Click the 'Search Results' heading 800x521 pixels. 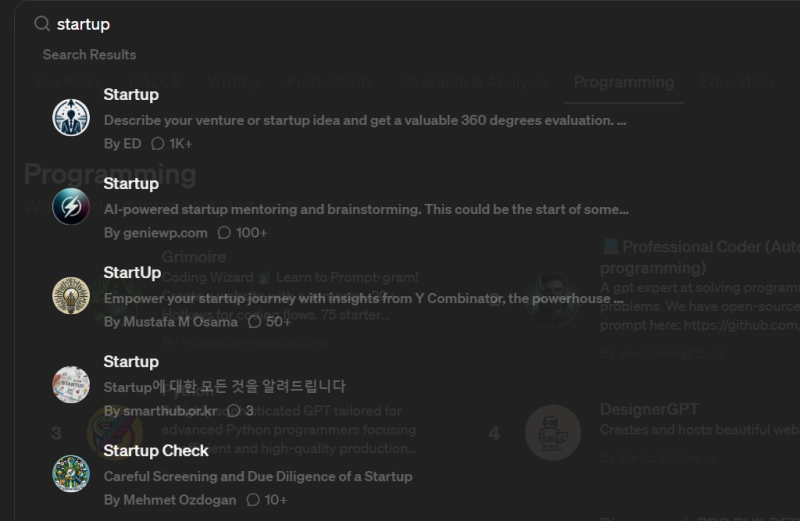tap(89, 55)
